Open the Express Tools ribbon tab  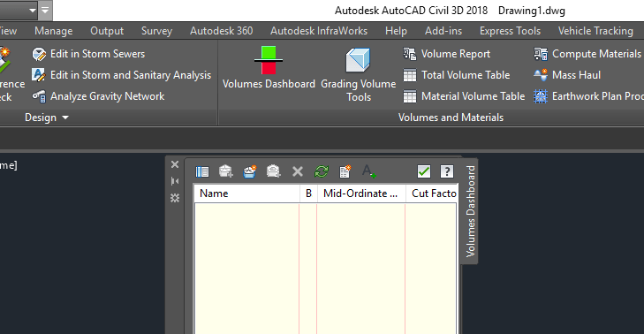pos(510,31)
